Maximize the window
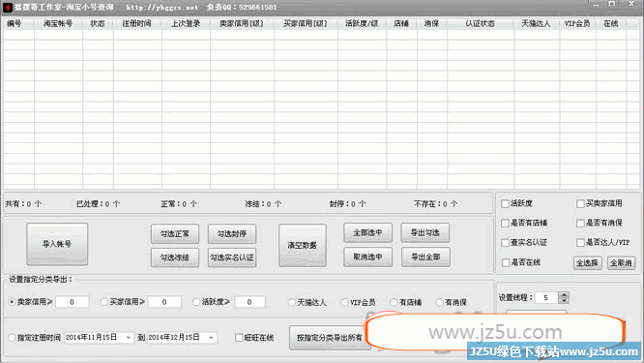The image size is (644, 363). click(612, 4)
